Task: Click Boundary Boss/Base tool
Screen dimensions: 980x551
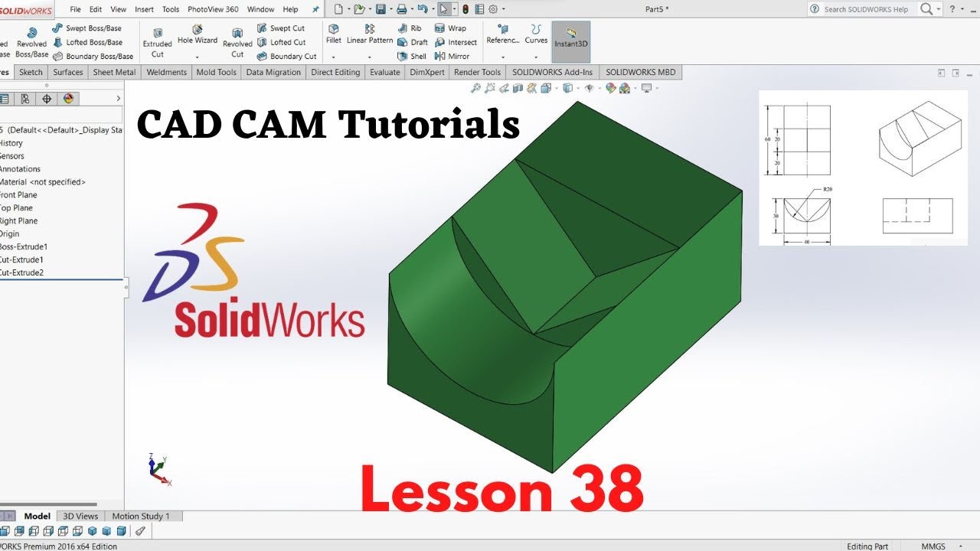Action: click(x=93, y=56)
